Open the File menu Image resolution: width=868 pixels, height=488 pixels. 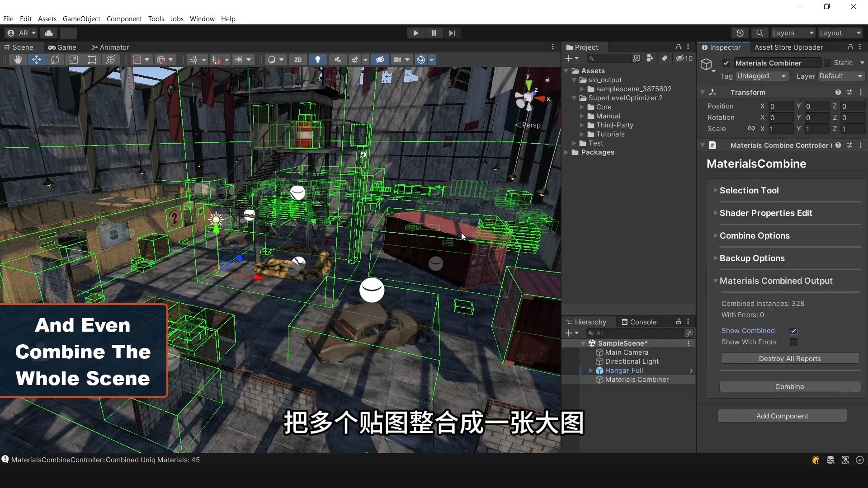pyautogui.click(x=8, y=19)
